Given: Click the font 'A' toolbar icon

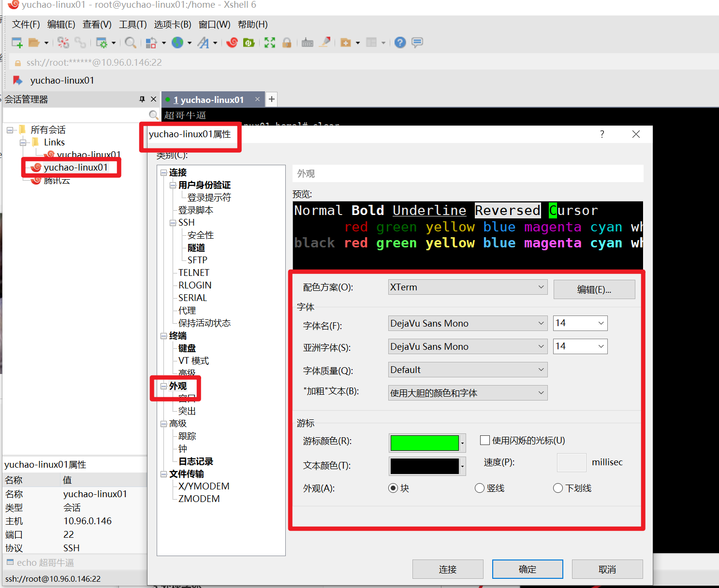Looking at the screenshot, I should pos(204,43).
